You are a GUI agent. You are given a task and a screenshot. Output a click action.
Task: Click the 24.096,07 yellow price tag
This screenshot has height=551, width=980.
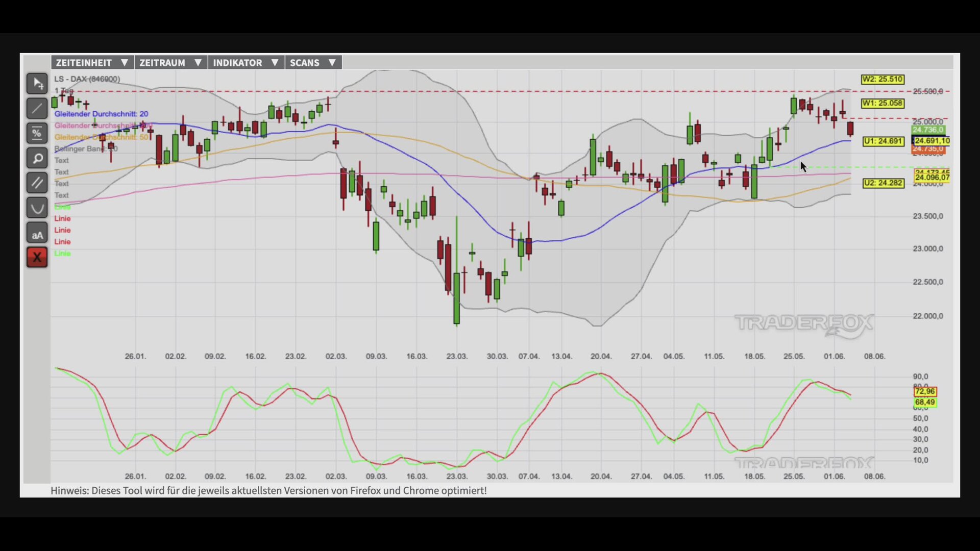[932, 178]
